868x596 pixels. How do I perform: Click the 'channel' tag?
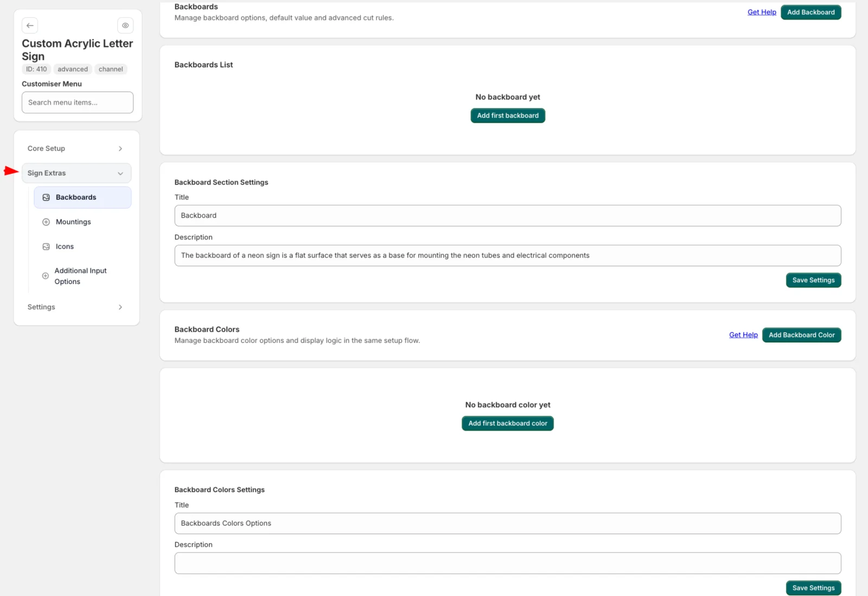(111, 69)
